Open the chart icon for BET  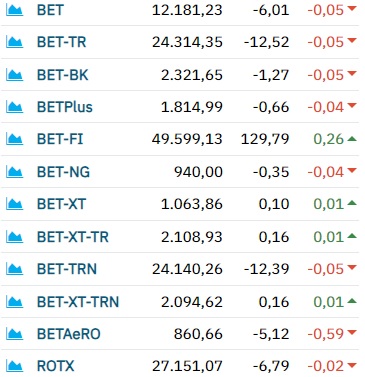pos(14,10)
